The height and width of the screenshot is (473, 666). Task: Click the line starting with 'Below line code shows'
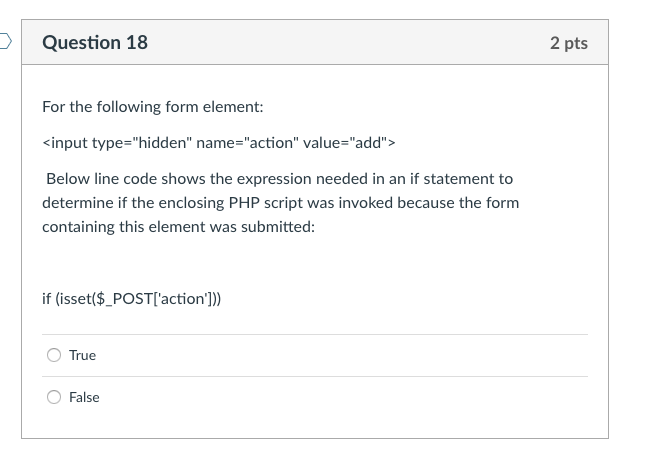tap(279, 179)
